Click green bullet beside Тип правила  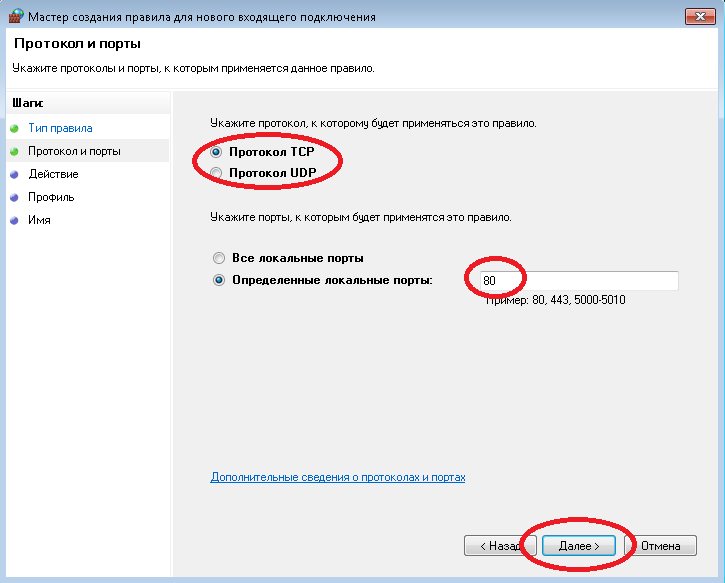tap(14, 129)
